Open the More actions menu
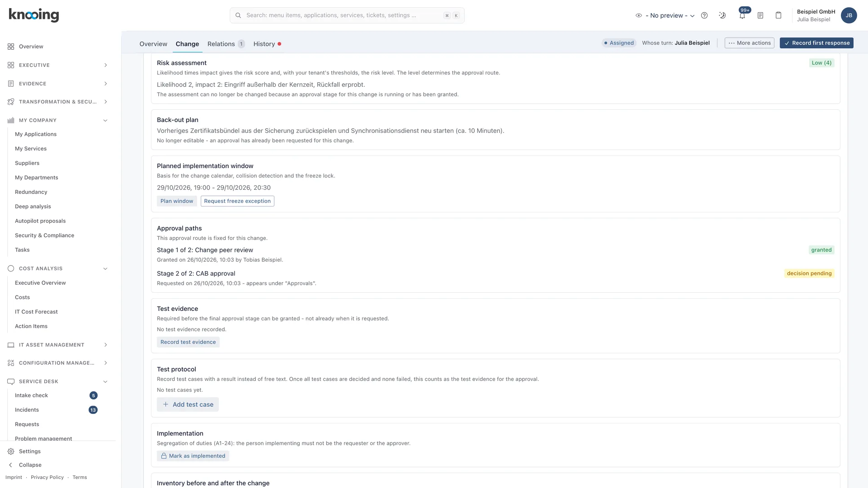Screen dimensions: 868x488 [x=749, y=43]
